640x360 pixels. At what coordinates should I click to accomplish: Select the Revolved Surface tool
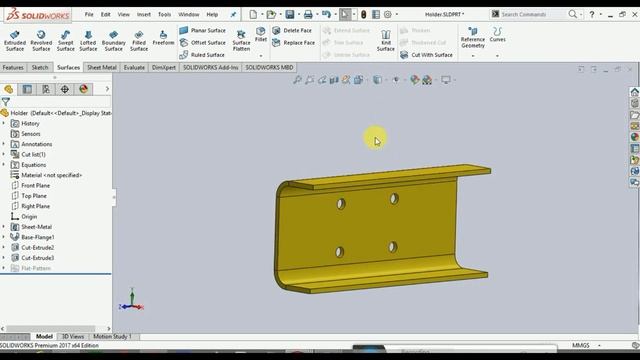(x=41, y=40)
